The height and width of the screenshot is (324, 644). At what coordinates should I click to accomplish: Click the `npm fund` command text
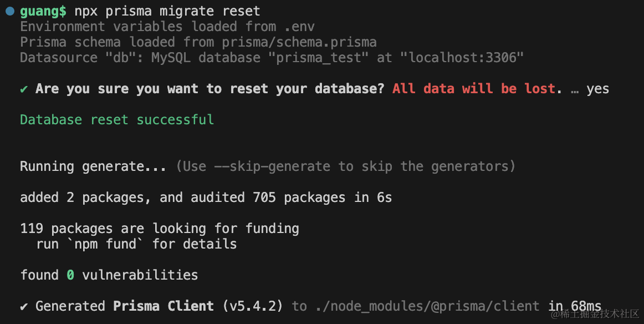(x=105, y=244)
